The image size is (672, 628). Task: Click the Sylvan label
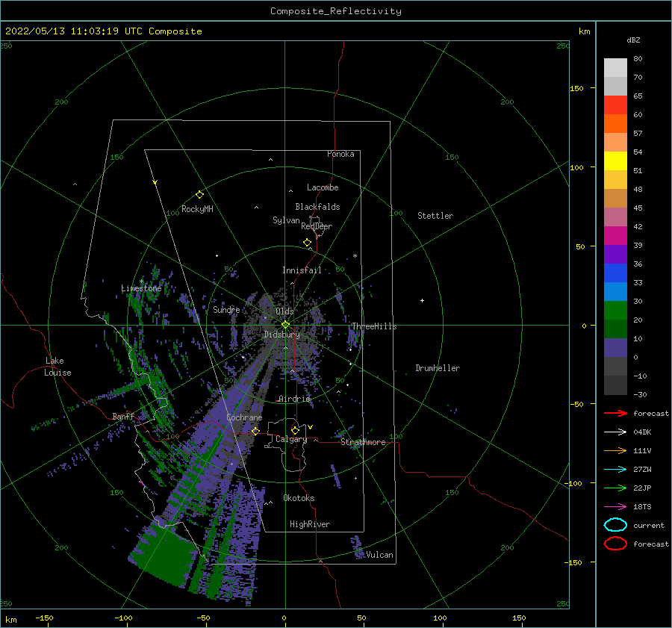286,220
